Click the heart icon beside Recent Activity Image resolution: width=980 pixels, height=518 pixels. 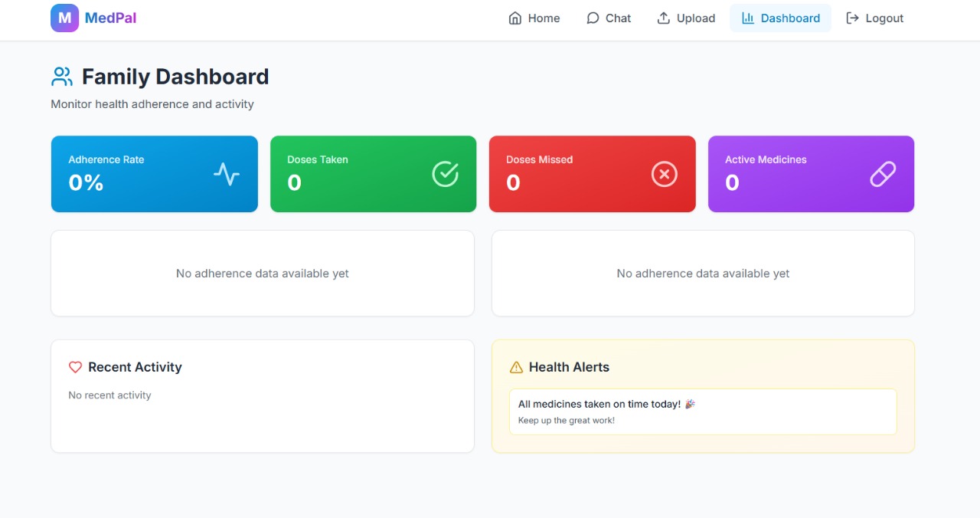pyautogui.click(x=75, y=367)
